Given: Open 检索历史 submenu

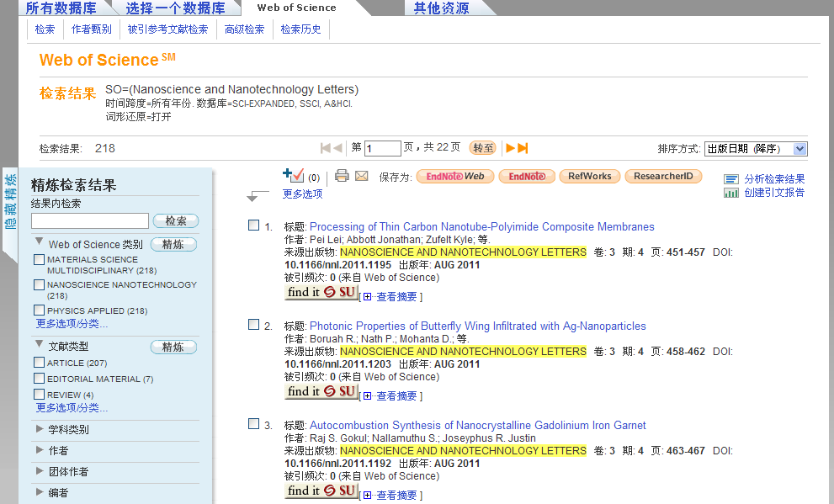Looking at the screenshot, I should (300, 29).
